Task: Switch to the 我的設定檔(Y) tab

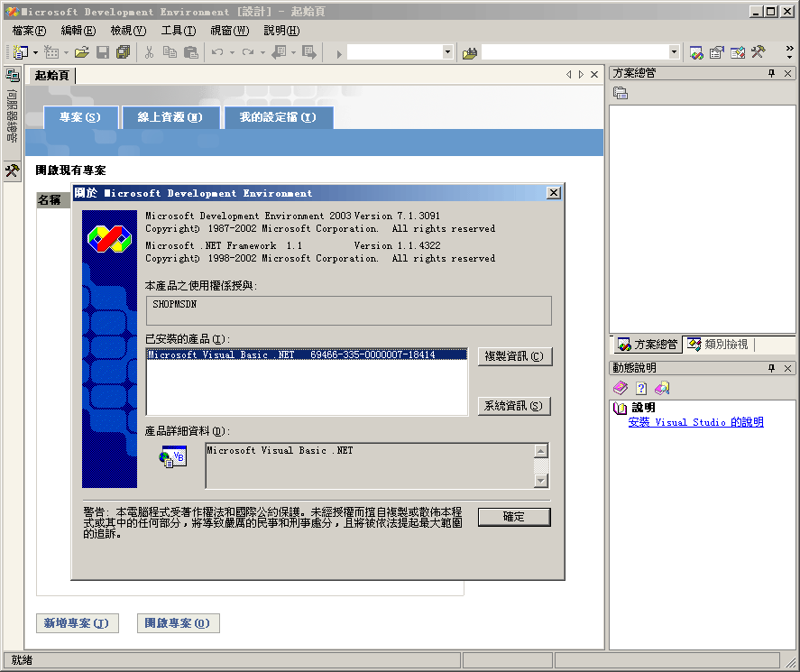Action: pyautogui.click(x=278, y=117)
